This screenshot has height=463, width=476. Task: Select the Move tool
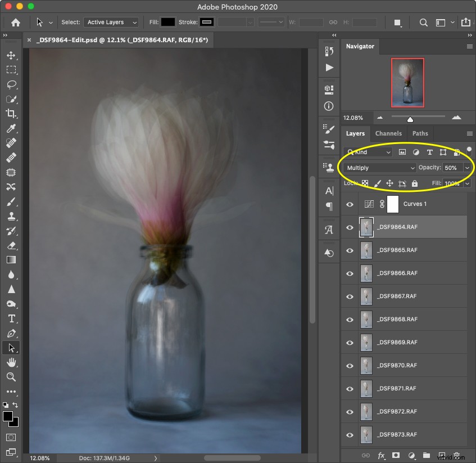(x=11, y=56)
